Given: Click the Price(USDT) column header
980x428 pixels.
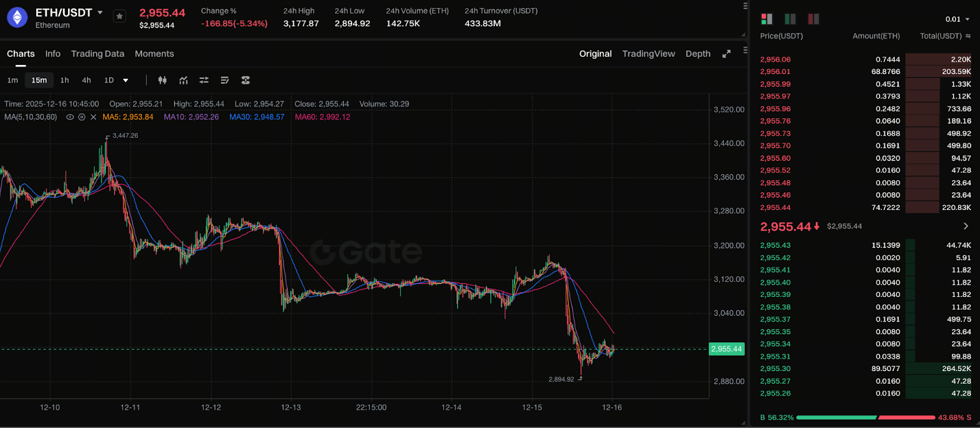Looking at the screenshot, I should click(x=782, y=36).
